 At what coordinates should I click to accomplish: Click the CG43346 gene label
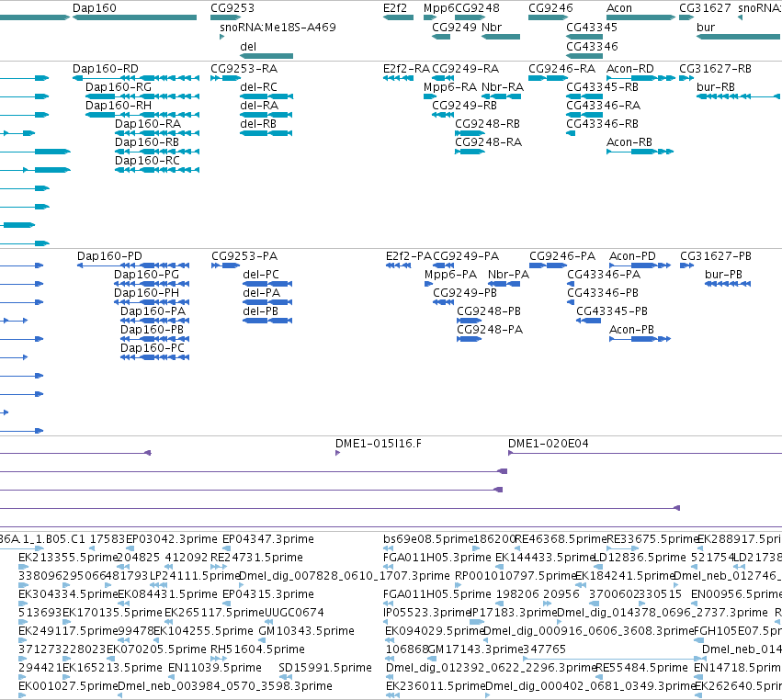point(592,46)
